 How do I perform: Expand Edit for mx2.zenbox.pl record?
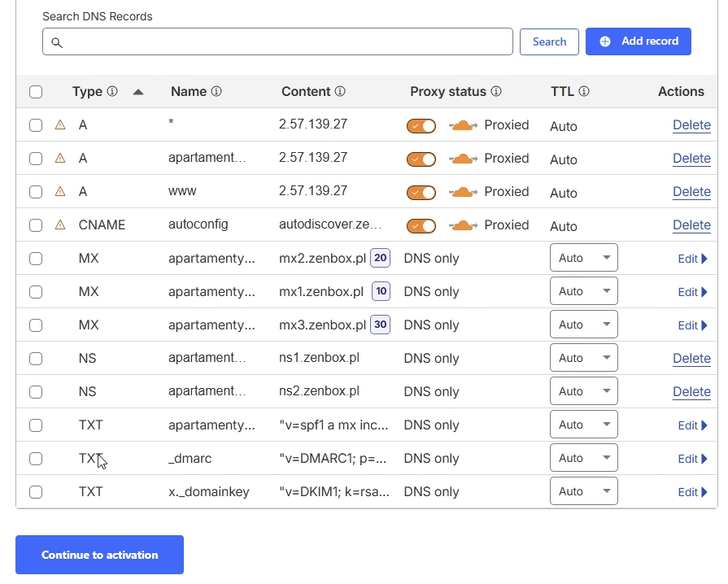(x=693, y=259)
